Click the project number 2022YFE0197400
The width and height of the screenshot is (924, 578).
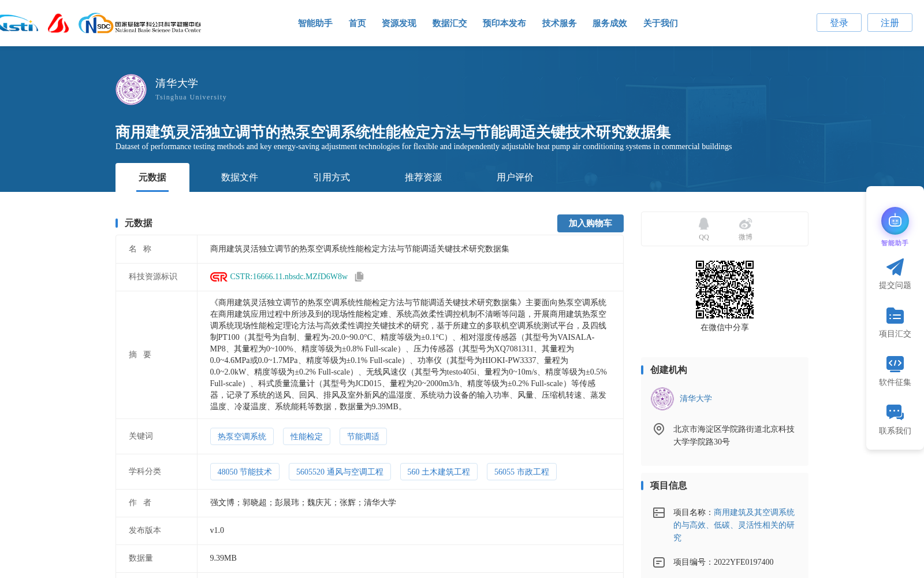tap(744, 562)
